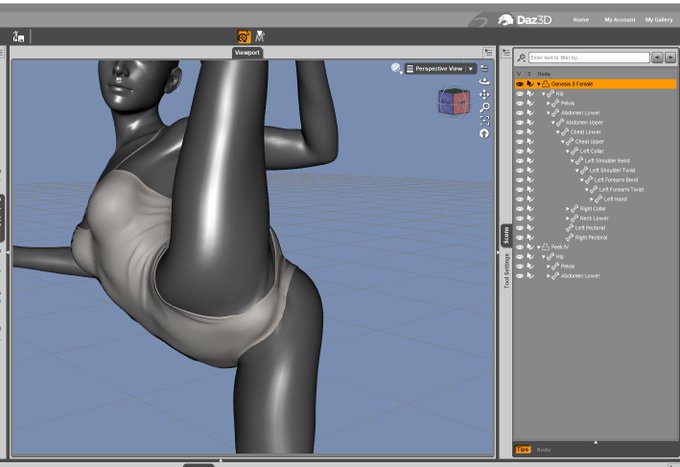Image resolution: width=680 pixels, height=467 pixels.
Task: Hide Genesis 8 Female with eye icon
Action: (x=520, y=84)
